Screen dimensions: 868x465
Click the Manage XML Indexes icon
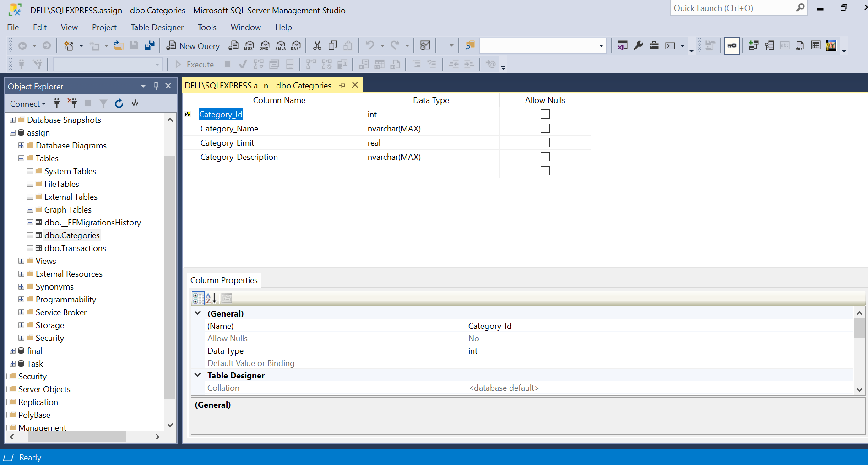click(800, 46)
